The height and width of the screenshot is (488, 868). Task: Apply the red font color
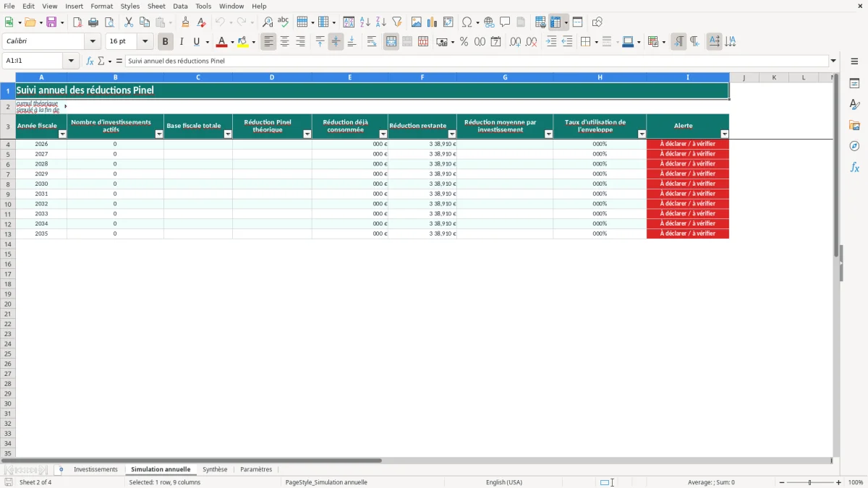[221, 42]
